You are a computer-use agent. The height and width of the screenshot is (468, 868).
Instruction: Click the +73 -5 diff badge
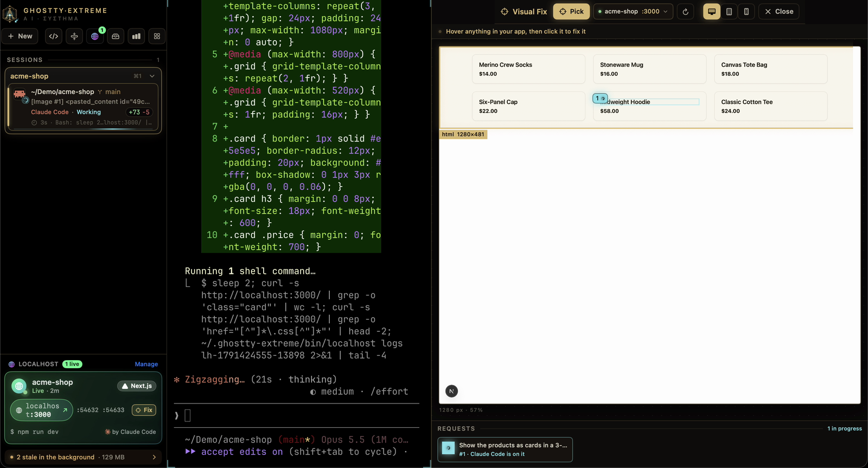(x=139, y=112)
